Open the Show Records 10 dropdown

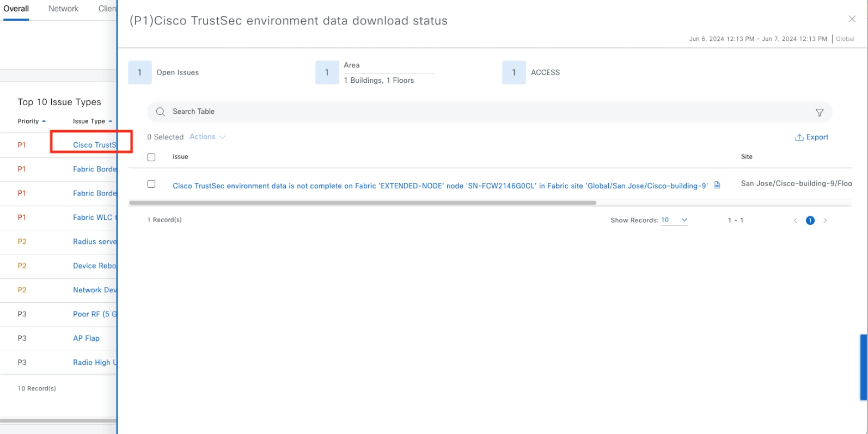click(674, 220)
